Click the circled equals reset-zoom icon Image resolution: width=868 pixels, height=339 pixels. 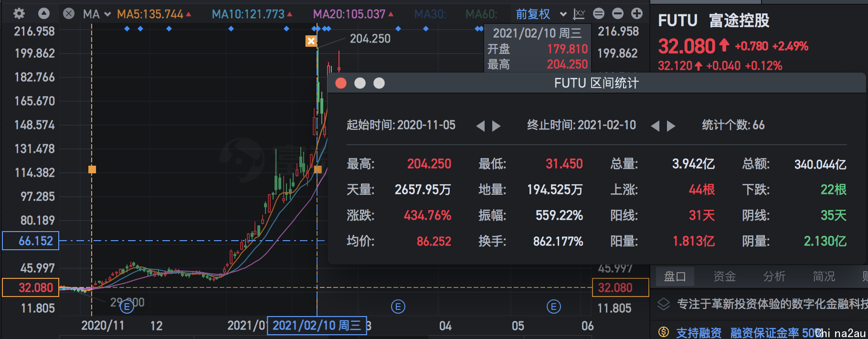[x=599, y=14]
